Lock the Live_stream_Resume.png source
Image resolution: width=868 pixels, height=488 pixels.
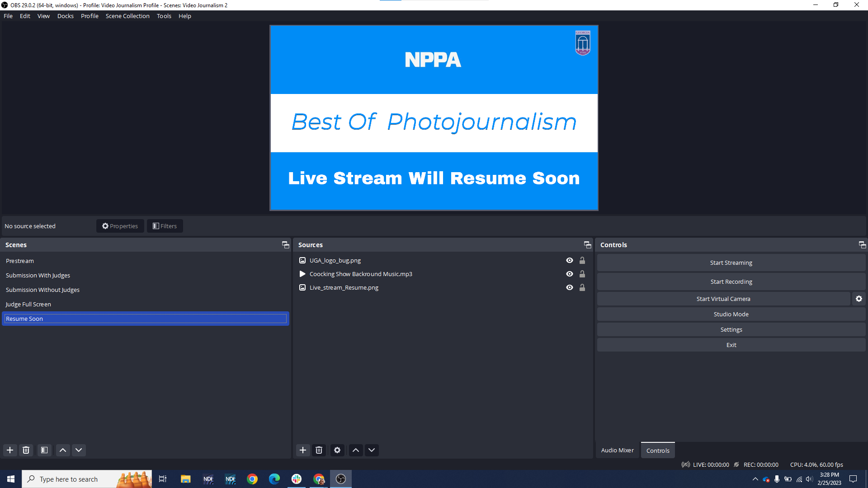(582, 287)
